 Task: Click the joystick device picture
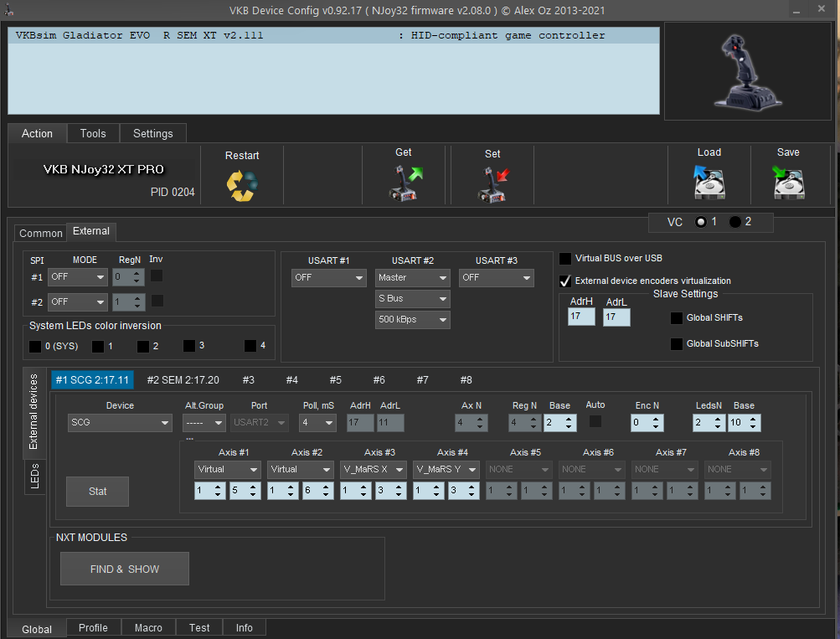click(x=747, y=72)
